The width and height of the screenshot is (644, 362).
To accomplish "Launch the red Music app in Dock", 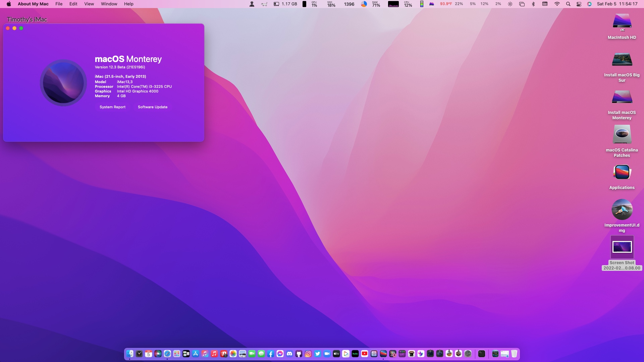I will 214,354.
